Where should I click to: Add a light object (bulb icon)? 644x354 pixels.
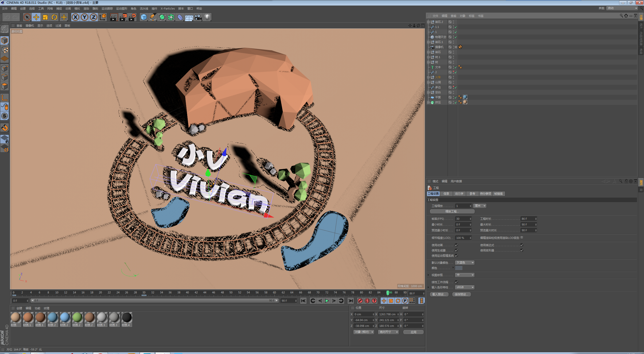coord(207,17)
